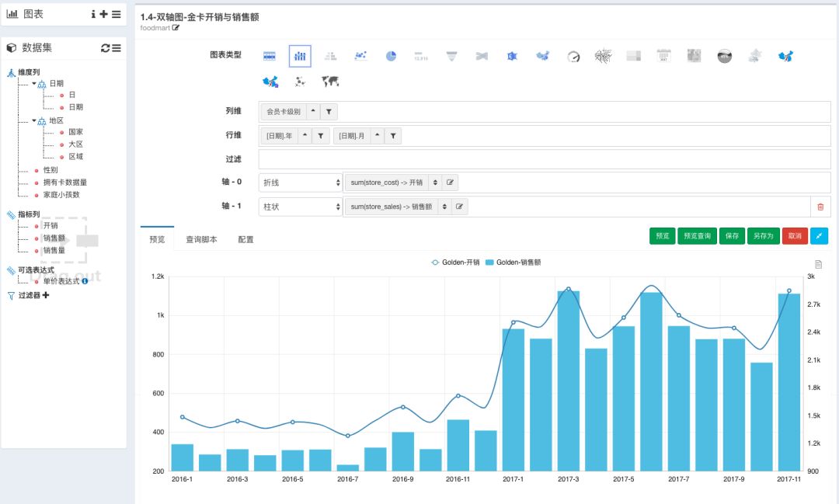Screen dimensions: 839x504
Task: Open the 折线 chart style dropdown for 轴-0
Action: pos(299,182)
